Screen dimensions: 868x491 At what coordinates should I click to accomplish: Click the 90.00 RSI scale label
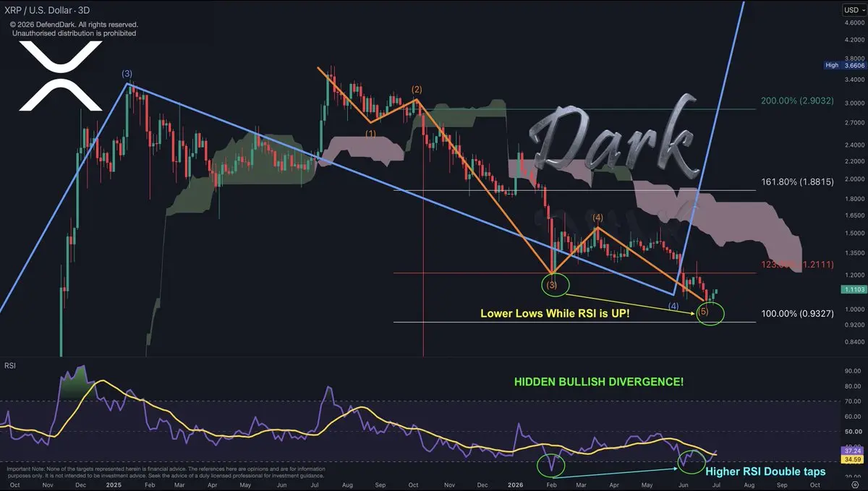tap(853, 371)
